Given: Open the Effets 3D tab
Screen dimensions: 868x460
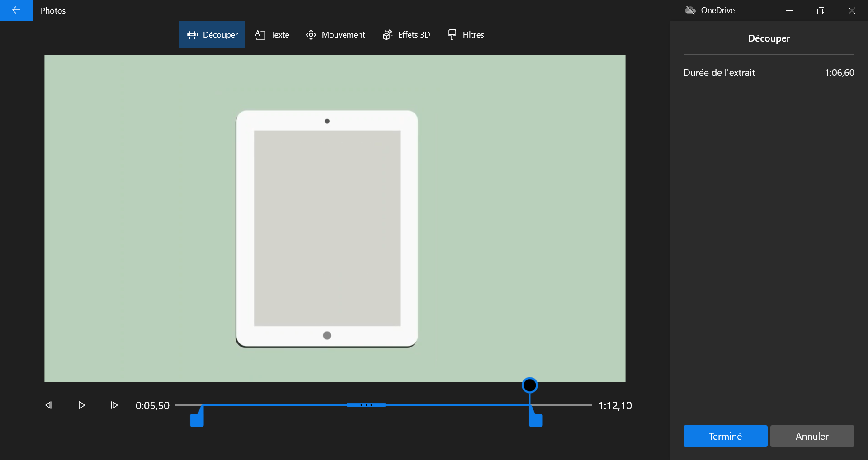Looking at the screenshot, I should [x=406, y=35].
